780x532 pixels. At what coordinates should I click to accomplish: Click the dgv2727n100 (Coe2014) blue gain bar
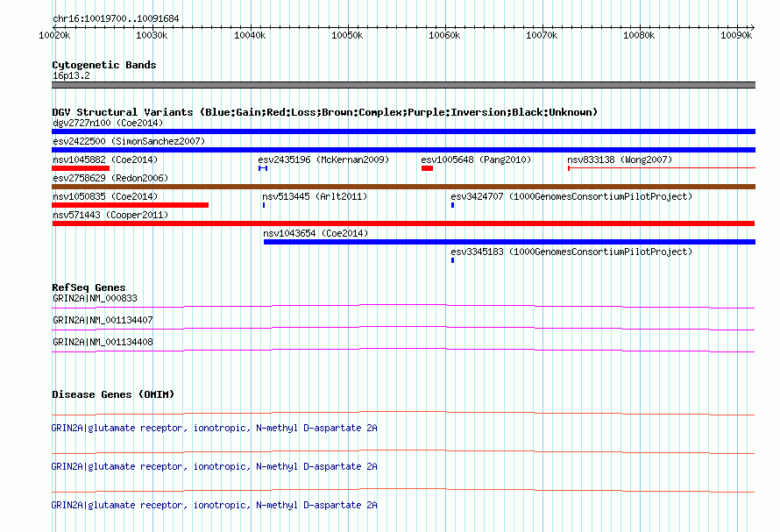tap(403, 131)
